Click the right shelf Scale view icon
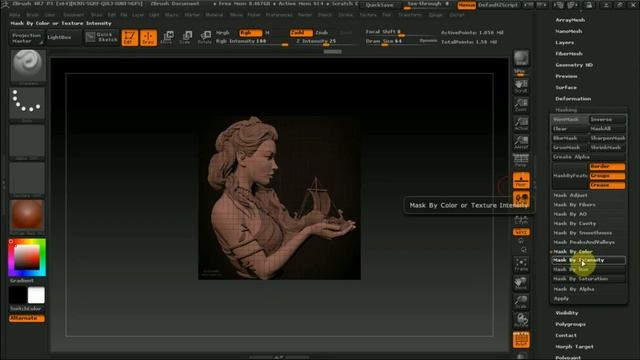The width and height of the screenshot is (640, 360). [x=521, y=302]
